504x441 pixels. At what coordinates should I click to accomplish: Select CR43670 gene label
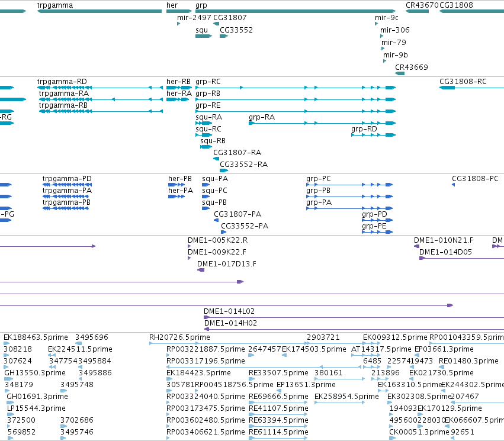click(422, 5)
